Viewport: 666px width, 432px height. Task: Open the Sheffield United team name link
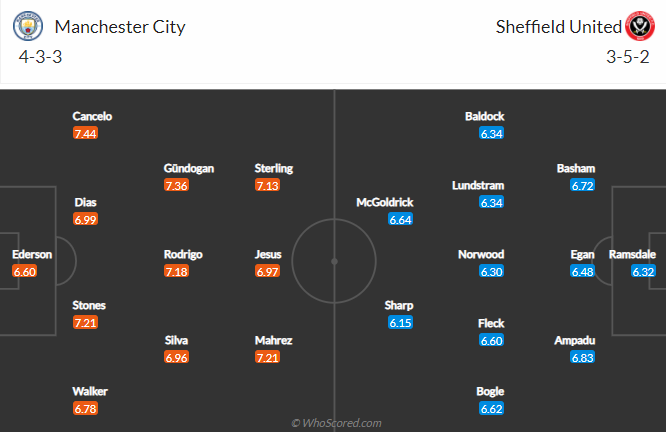tap(558, 26)
